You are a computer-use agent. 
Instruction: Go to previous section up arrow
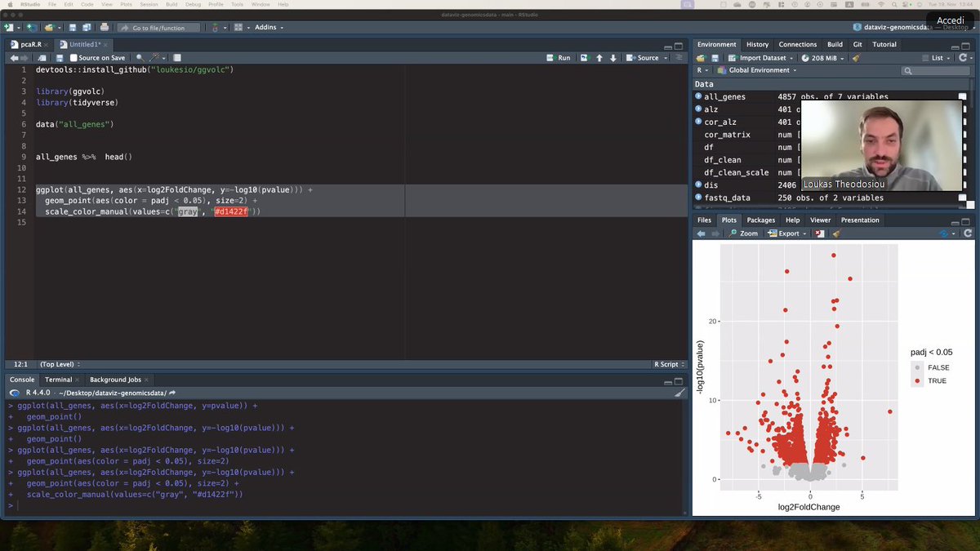[x=599, y=58]
